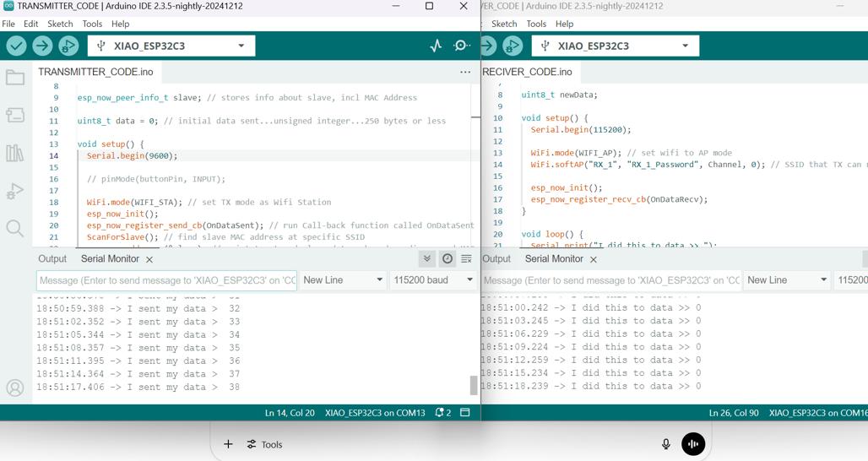The height and width of the screenshot is (461, 868).
Task: Click 'uint8_t newData;' line in Receiver editor
Action: [x=559, y=95]
